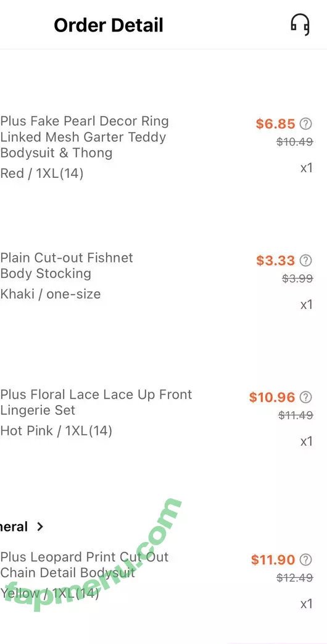The height and width of the screenshot is (644, 327).
Task: Click help icon beside $10.96 price
Action: pyautogui.click(x=305, y=397)
